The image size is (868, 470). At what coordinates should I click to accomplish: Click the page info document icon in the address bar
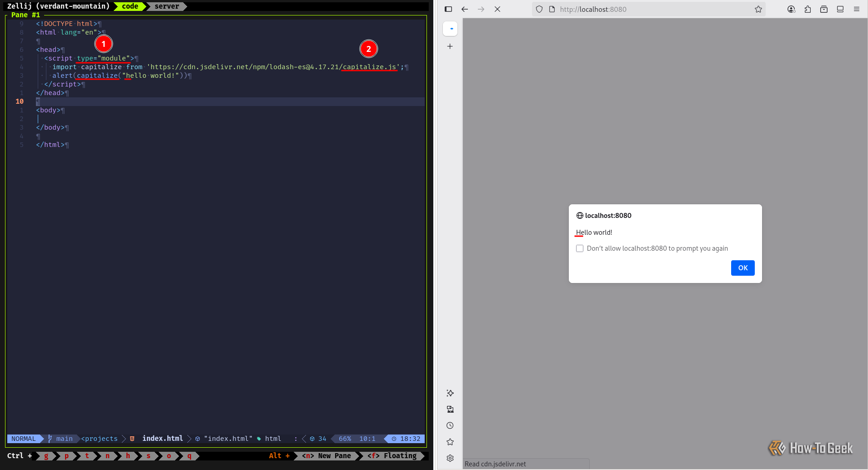(x=552, y=9)
